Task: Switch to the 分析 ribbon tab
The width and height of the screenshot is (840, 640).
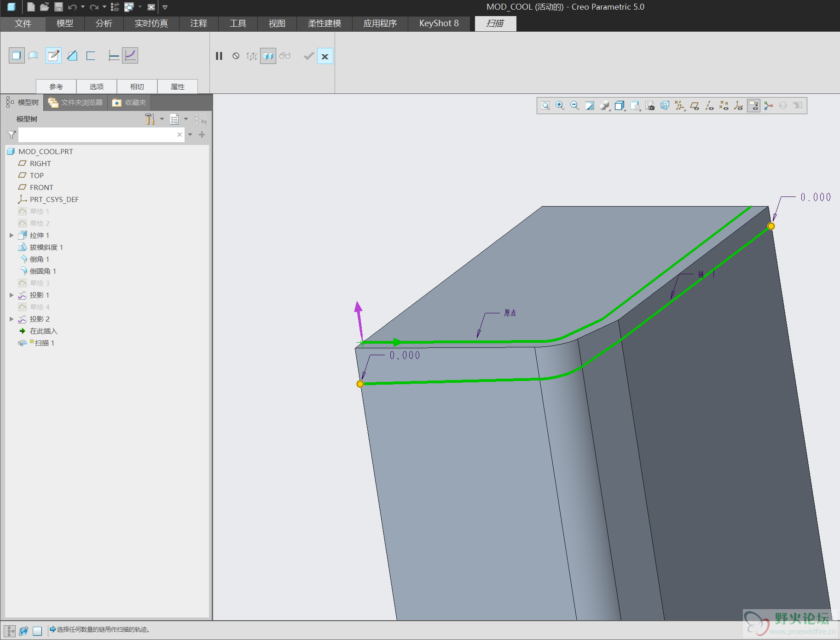Action: coord(104,23)
